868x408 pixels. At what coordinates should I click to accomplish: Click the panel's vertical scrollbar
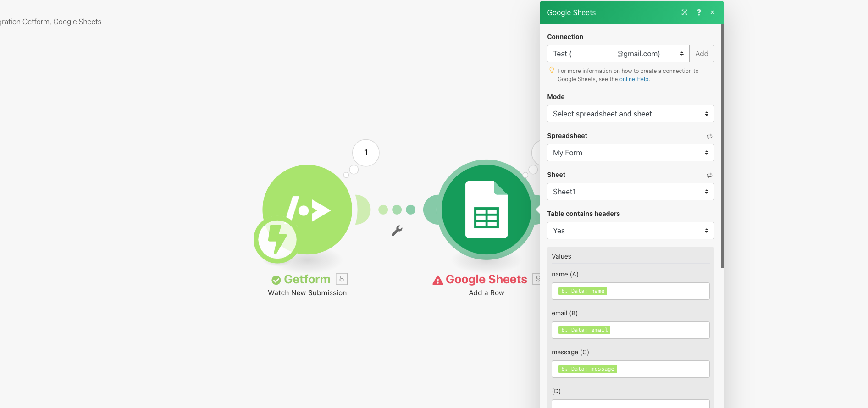(722, 146)
